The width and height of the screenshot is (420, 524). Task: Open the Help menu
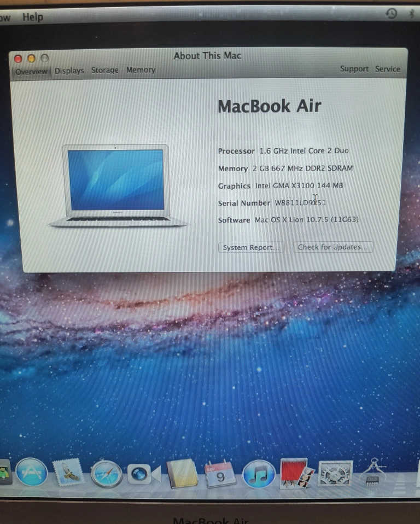point(33,17)
